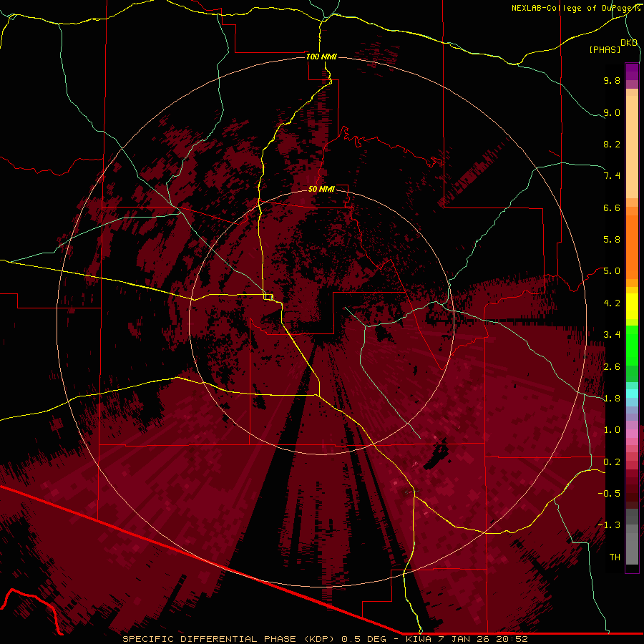Select the 5.0 legend value
Screen dimensions: 644x644
pos(612,271)
